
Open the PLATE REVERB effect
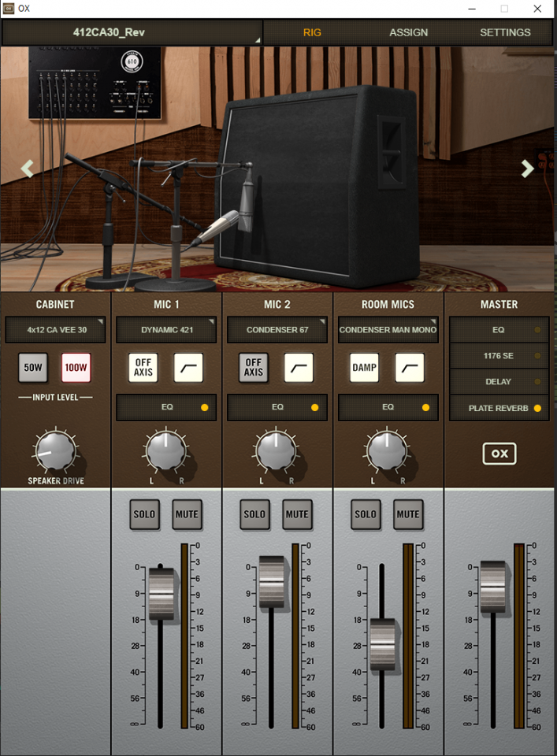(499, 408)
